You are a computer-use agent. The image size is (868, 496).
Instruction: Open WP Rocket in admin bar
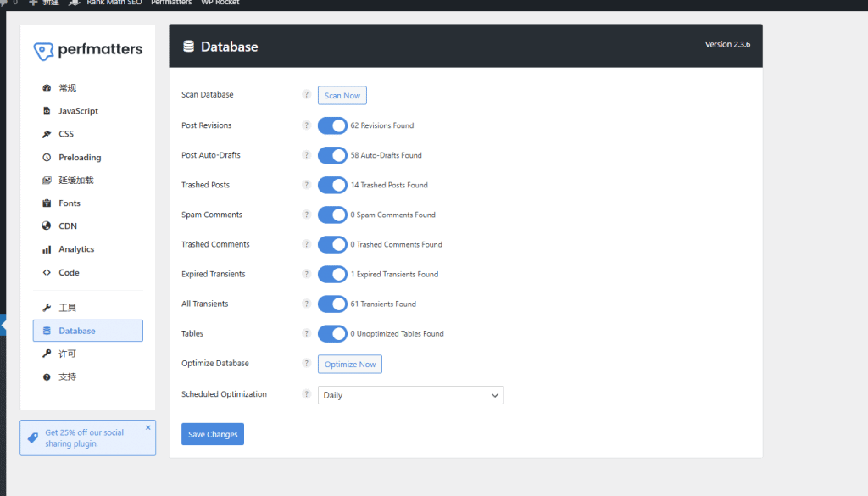pyautogui.click(x=220, y=3)
